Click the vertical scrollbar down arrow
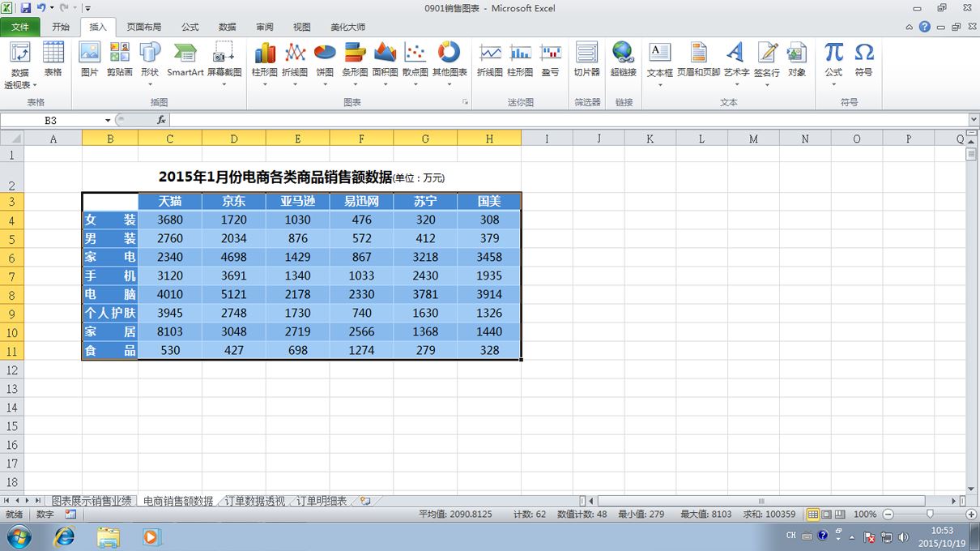Image resolution: width=980 pixels, height=551 pixels. coord(971,489)
